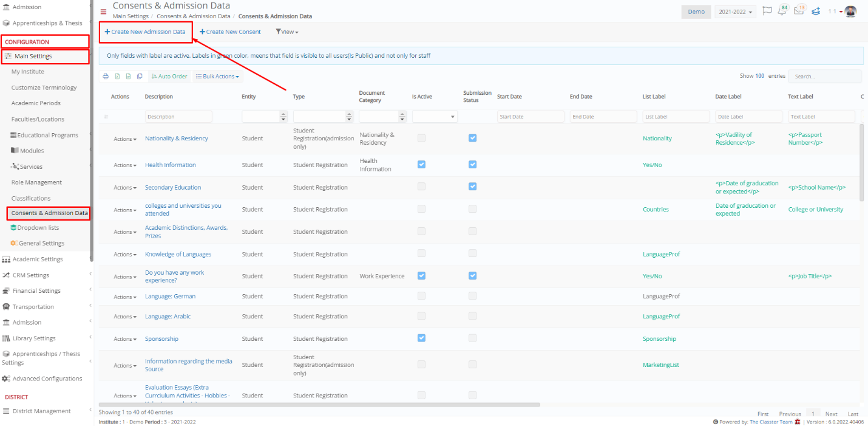
Task: Uncheck Is Active for Health Information
Action: (421, 165)
